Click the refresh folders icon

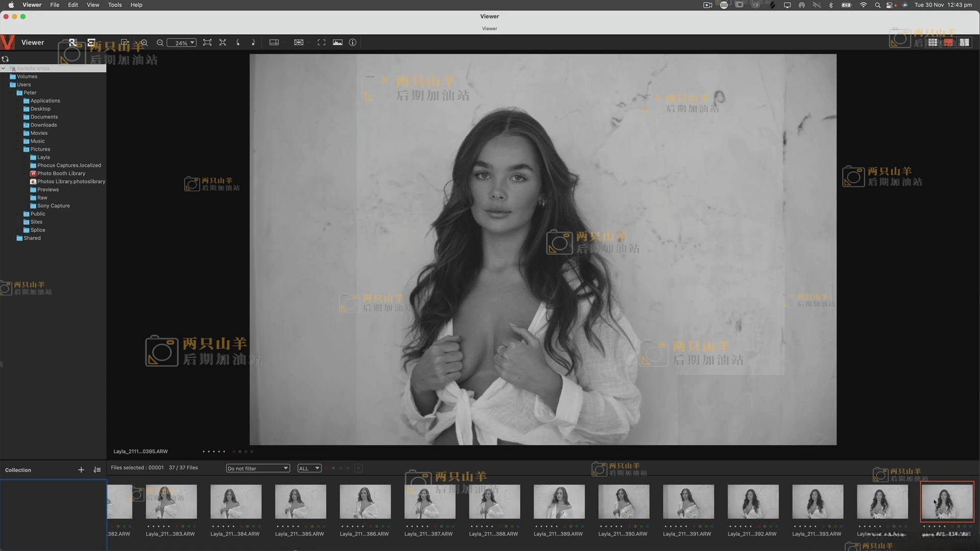pyautogui.click(x=6, y=59)
